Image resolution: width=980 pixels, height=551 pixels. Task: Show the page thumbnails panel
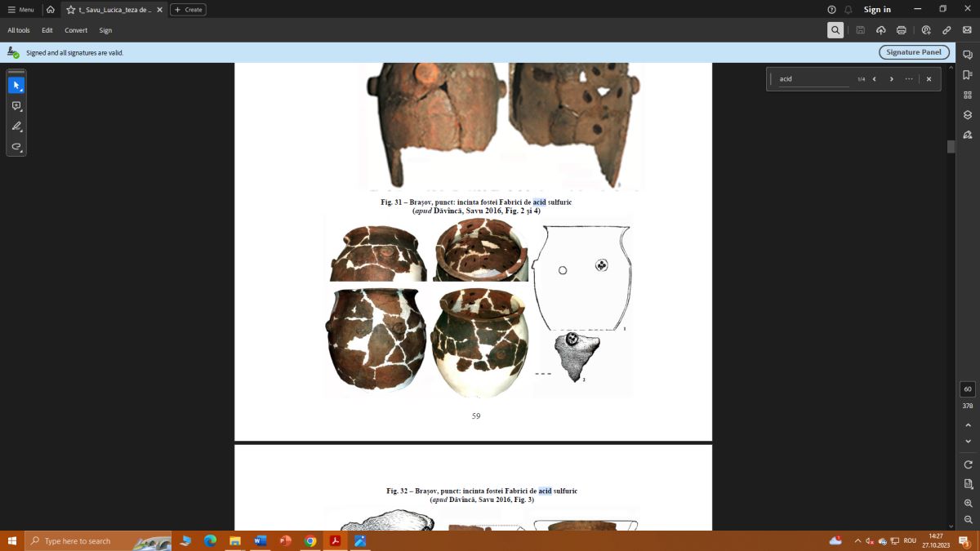tap(968, 95)
